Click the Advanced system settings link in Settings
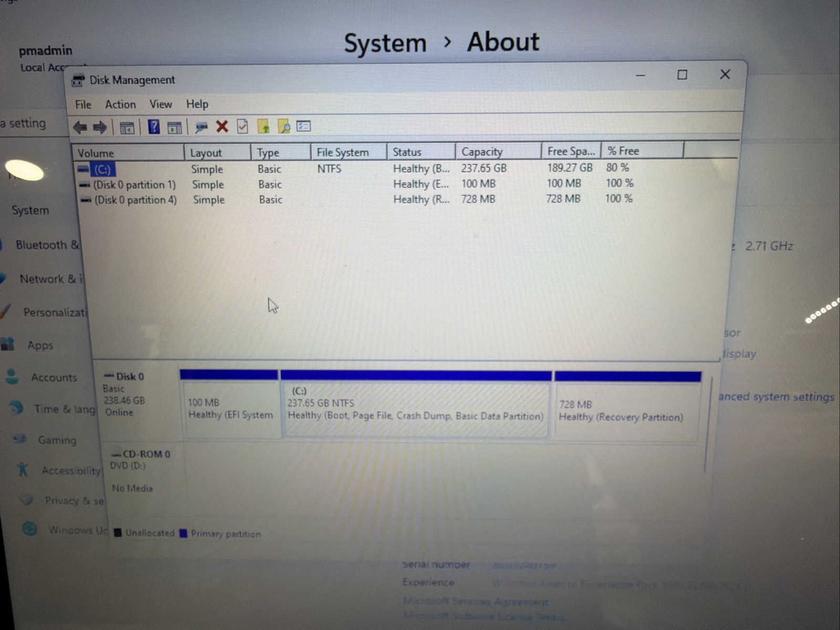Screen dimensions: 840x630 click(x=776, y=397)
